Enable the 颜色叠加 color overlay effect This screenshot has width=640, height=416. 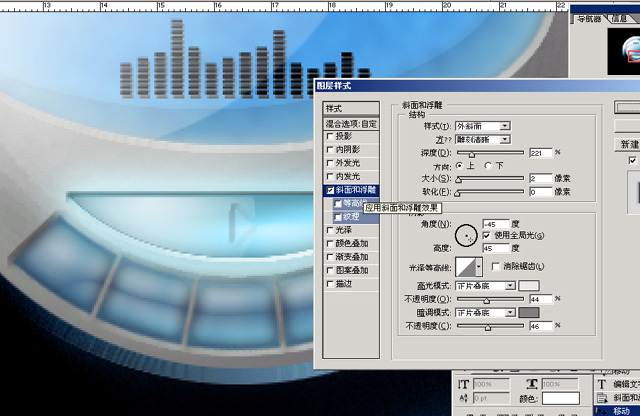coord(330,244)
